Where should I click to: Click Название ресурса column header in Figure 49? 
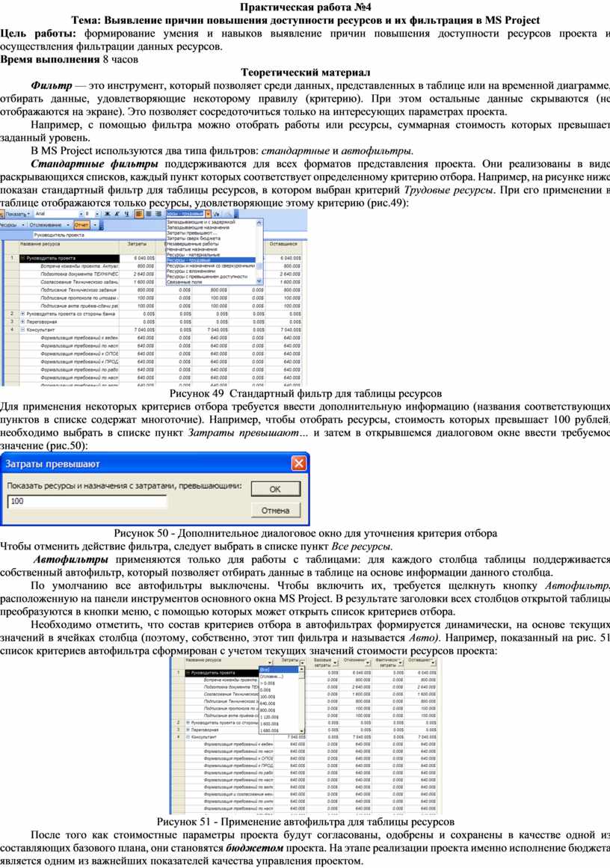click(x=69, y=247)
